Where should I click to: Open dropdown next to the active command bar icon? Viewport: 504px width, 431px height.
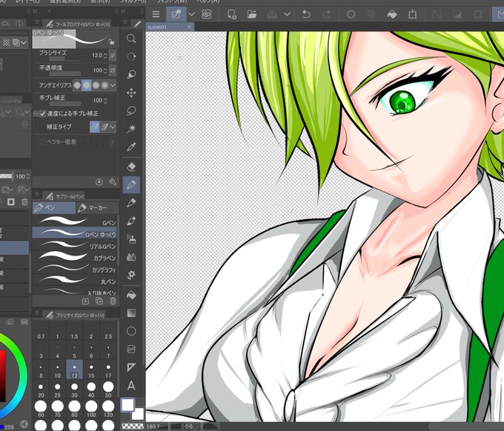point(191,14)
